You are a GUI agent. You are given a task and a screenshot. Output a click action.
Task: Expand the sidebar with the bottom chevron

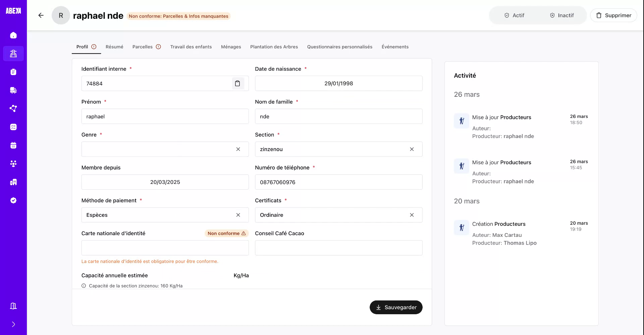pos(13,324)
